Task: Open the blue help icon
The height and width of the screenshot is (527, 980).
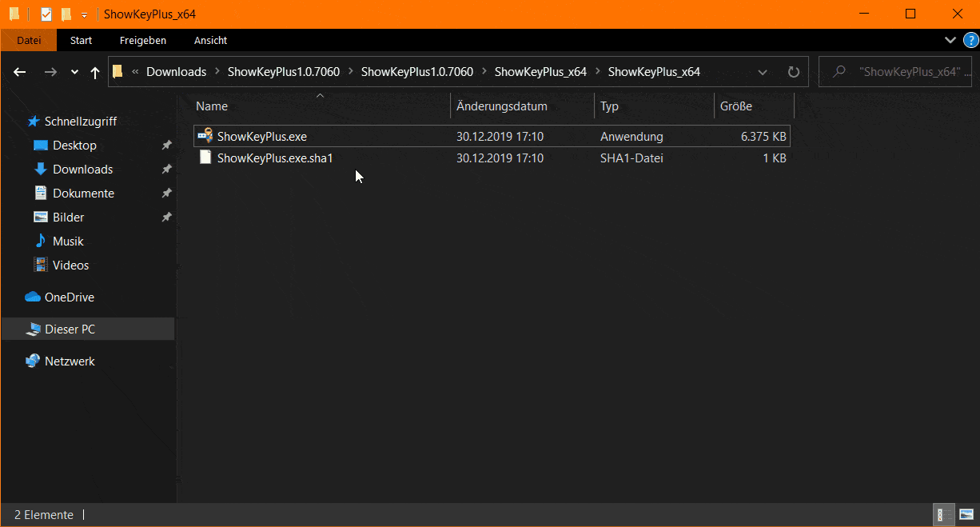Action: [x=970, y=40]
